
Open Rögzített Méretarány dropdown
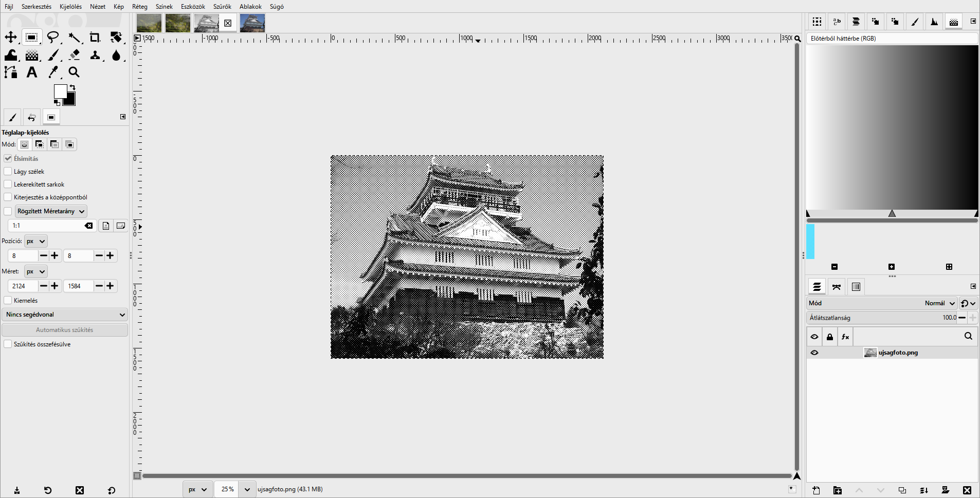point(51,211)
